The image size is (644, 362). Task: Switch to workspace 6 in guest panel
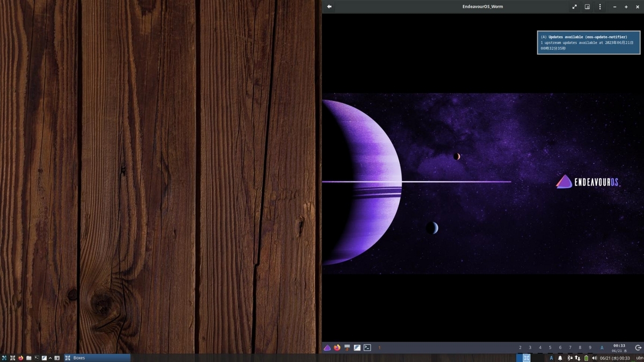[x=560, y=348]
